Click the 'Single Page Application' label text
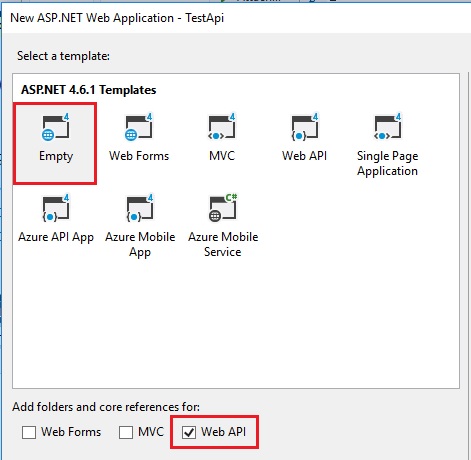Image resolution: width=471 pixels, height=460 pixels. (387, 163)
